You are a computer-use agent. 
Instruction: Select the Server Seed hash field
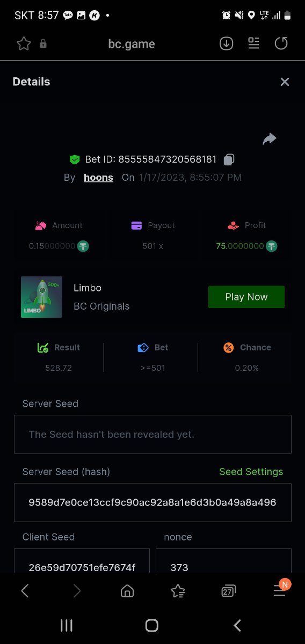[152, 502]
